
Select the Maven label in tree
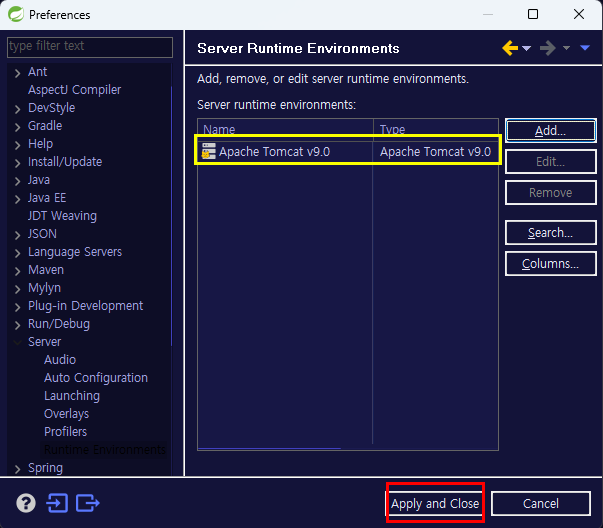[x=46, y=270]
